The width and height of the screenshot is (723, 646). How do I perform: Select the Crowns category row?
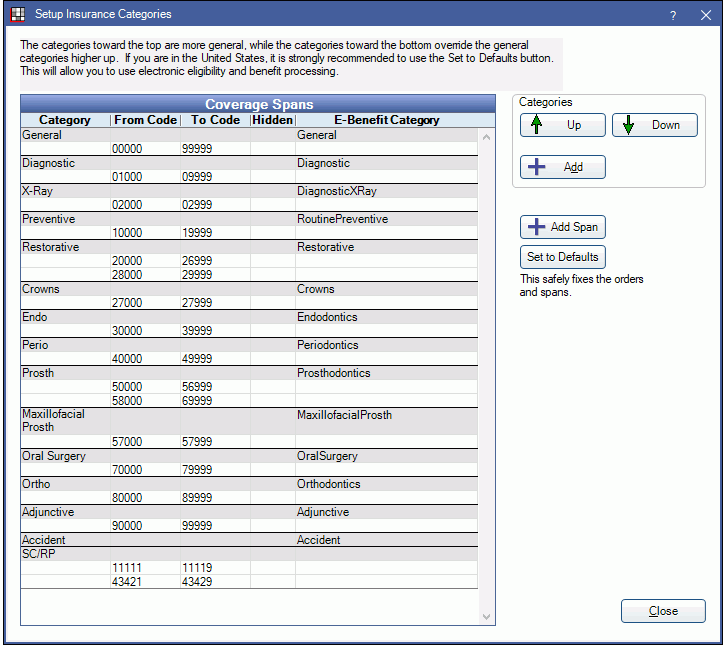pos(249,289)
